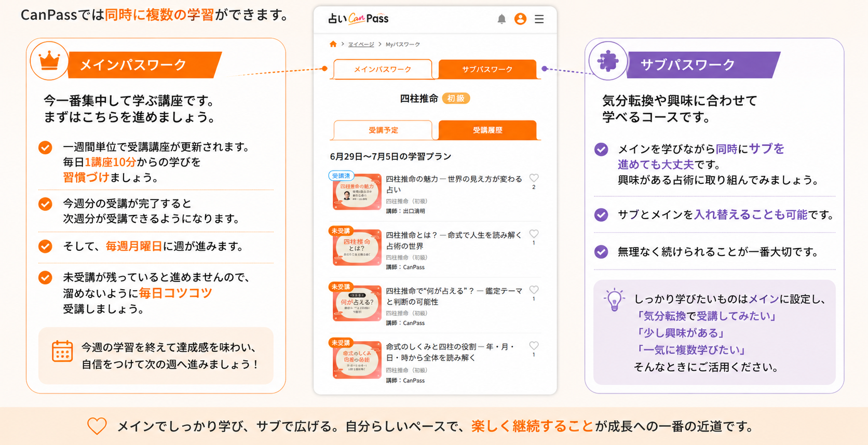
Task: Click the Myパスワーク breadcrumb text
Action: point(403,45)
